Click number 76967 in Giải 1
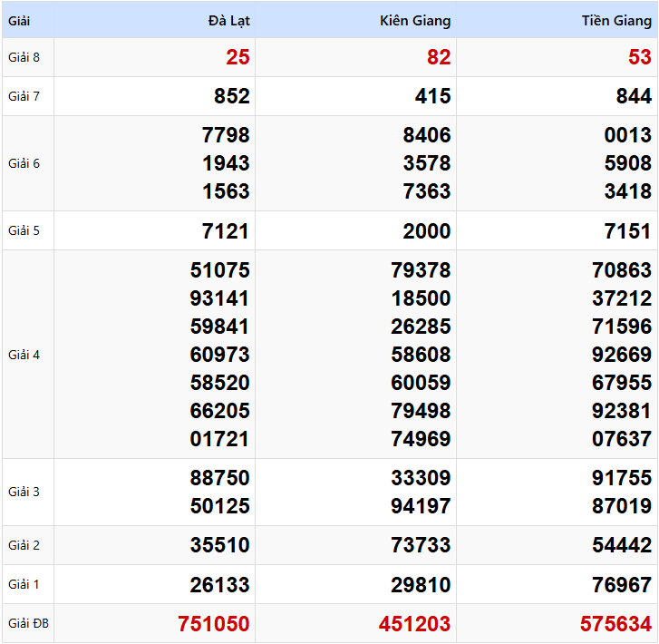The width and height of the screenshot is (659, 644). point(622,585)
